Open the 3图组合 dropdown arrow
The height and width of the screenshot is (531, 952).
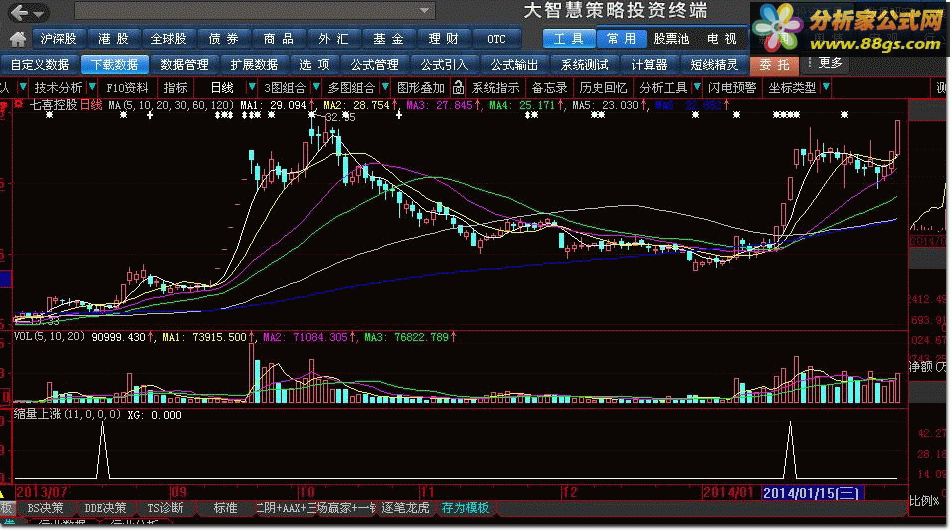(315, 87)
